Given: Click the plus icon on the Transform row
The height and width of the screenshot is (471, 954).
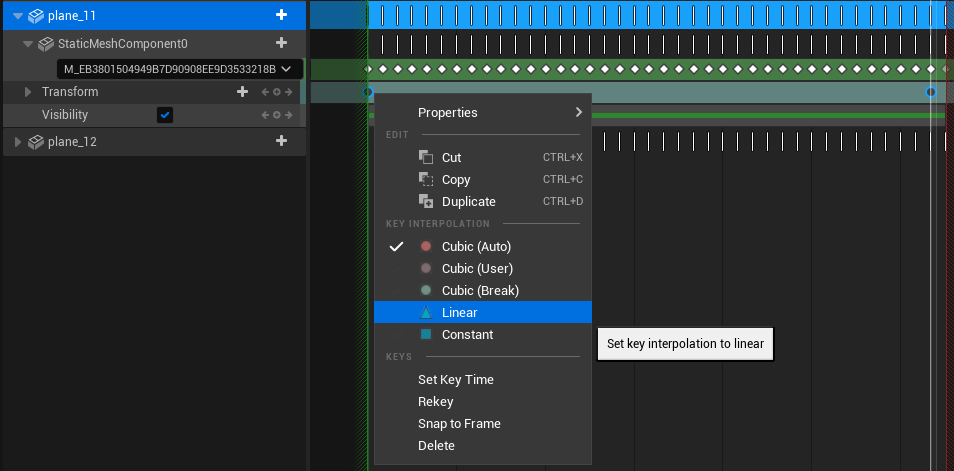Looking at the screenshot, I should click(242, 92).
